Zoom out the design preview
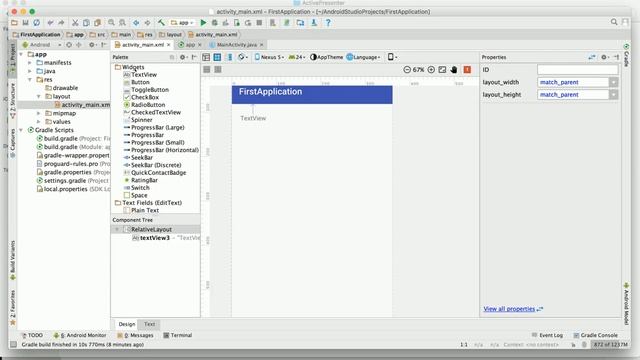Viewport: 640px width, 360px height. tap(407, 70)
